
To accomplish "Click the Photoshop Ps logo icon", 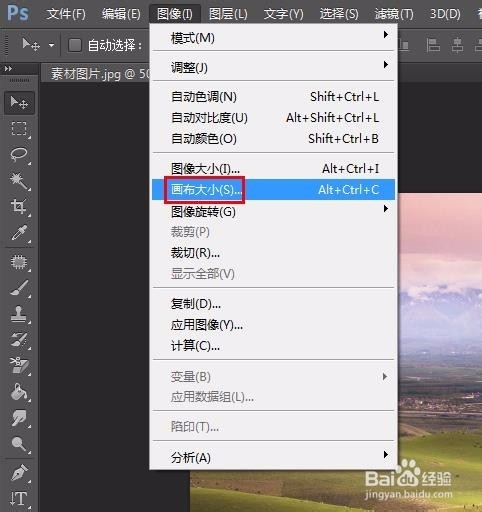I will (18, 13).
